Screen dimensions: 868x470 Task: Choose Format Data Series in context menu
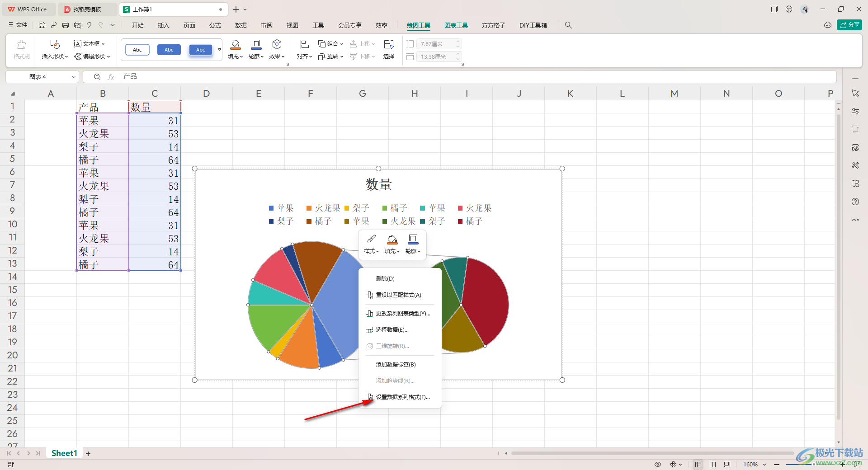point(400,397)
